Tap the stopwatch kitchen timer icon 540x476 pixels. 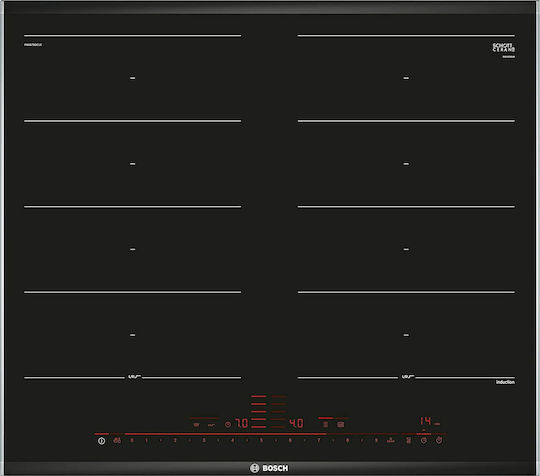(x=439, y=440)
